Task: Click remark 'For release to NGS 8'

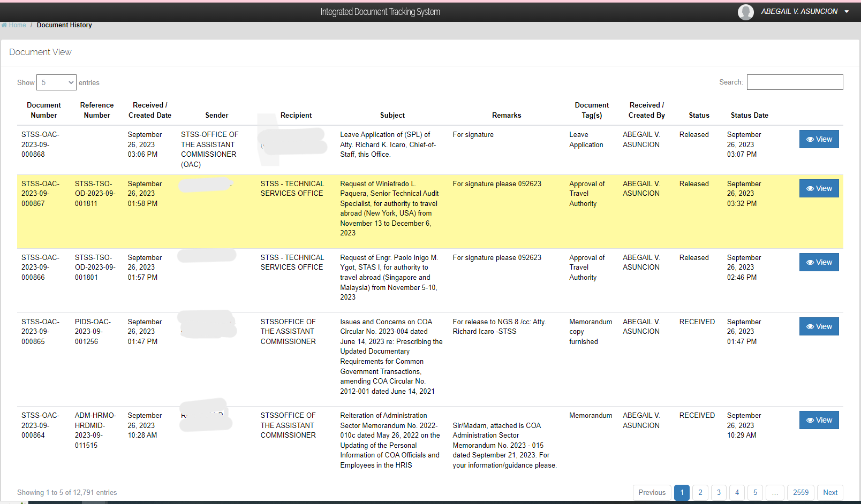Action: point(499,326)
